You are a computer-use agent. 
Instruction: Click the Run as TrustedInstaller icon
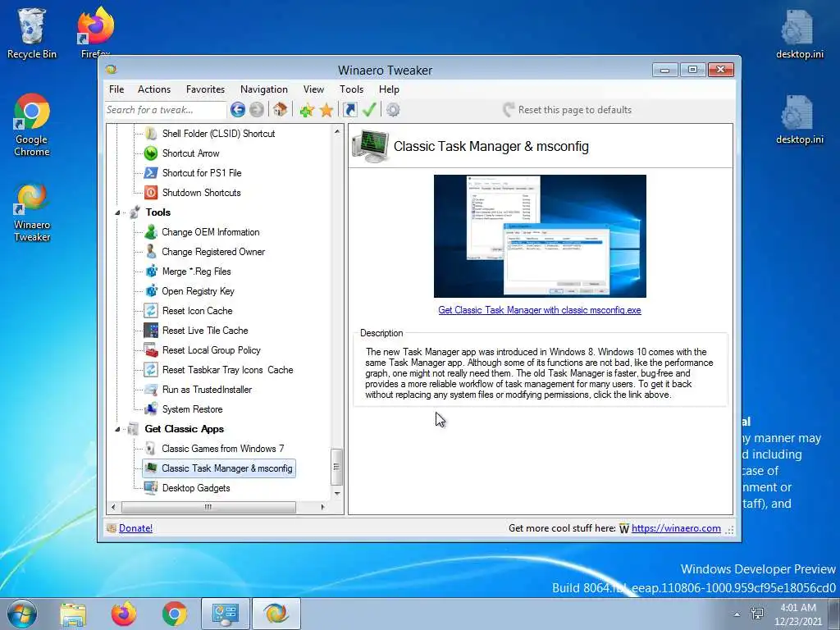click(x=151, y=390)
